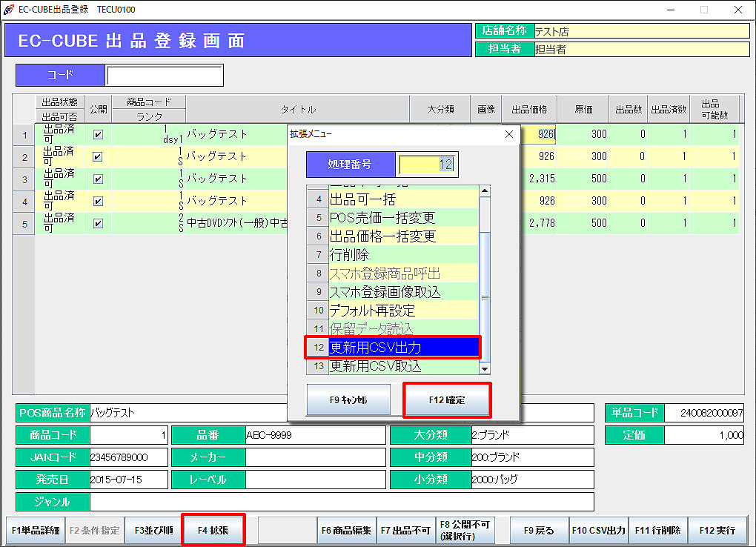
Task: Toggle 公開 checkbox in row 1
Action: pos(98,135)
